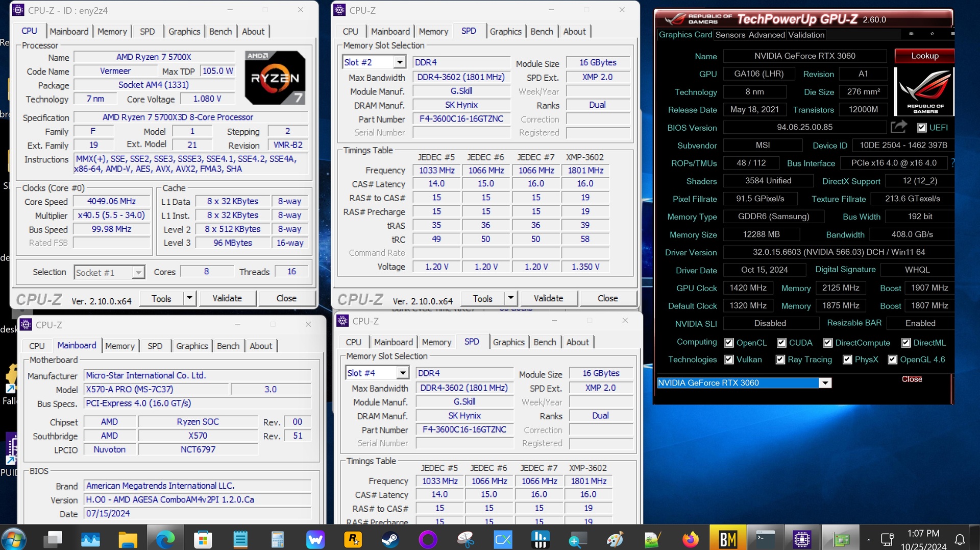Click the bus interface question mark
This screenshot has height=550, width=980.
(952, 163)
